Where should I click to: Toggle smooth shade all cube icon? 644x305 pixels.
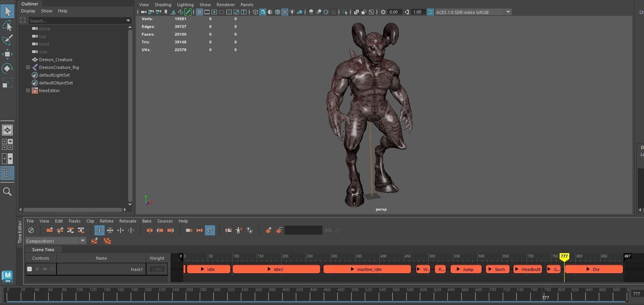pos(263,12)
